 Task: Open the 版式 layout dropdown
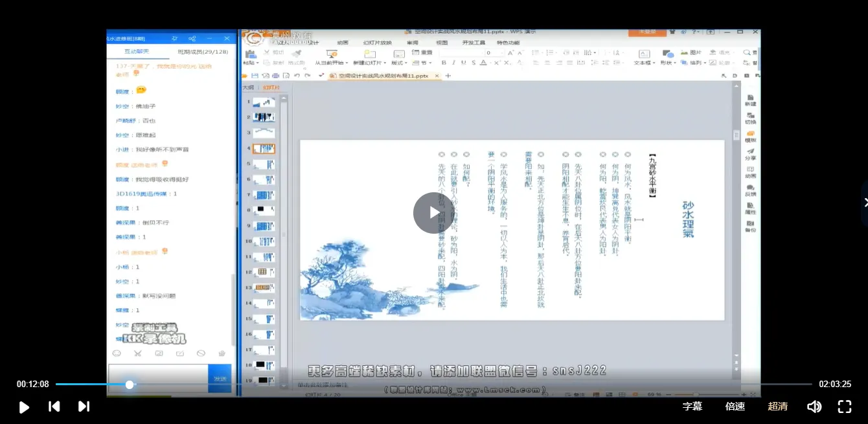399,63
